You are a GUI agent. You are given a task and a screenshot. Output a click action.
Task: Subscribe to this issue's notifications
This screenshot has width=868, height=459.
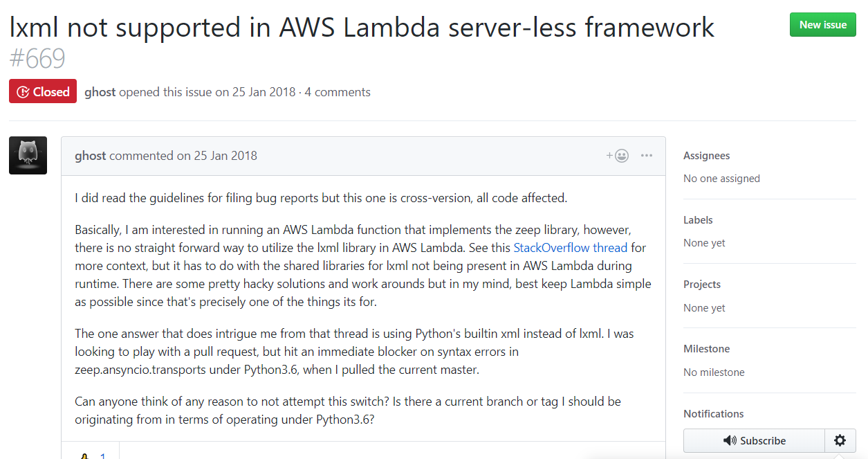[x=754, y=440]
